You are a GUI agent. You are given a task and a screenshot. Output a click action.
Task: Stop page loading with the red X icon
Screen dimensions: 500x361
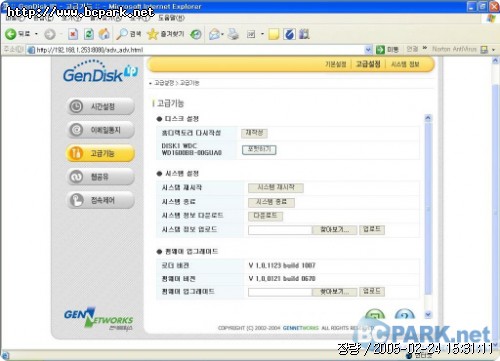tap(73, 34)
